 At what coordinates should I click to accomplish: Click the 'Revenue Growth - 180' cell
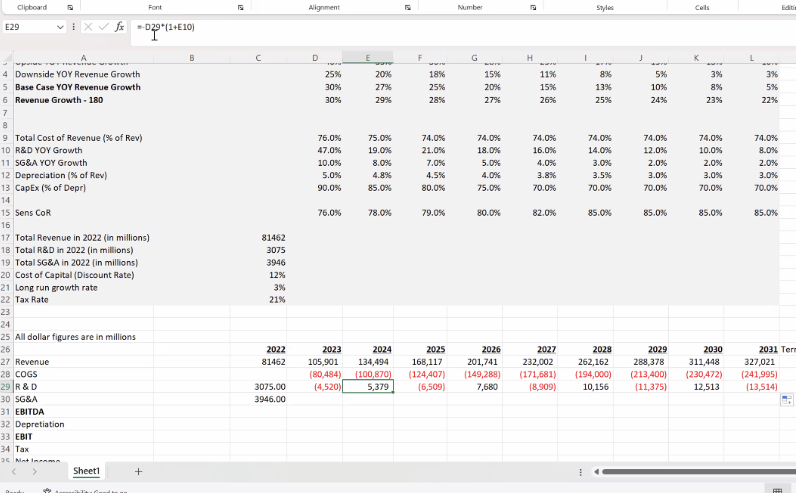pyautogui.click(x=59, y=100)
